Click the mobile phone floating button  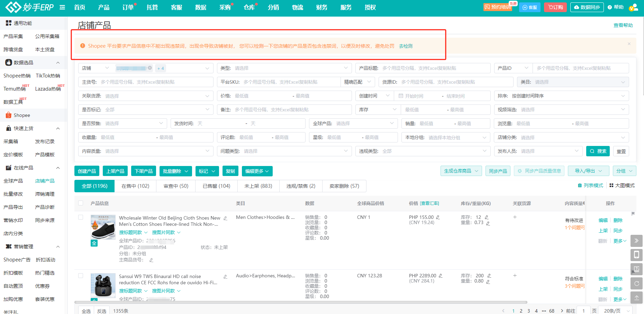636,255
